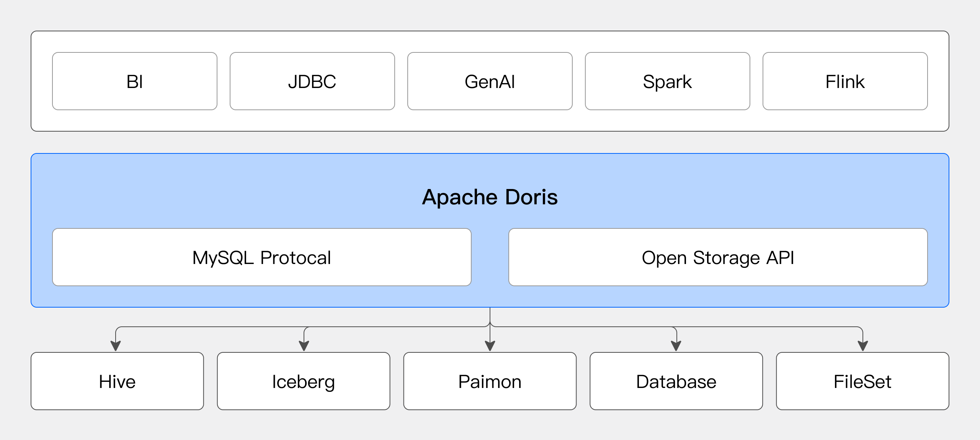Select the Paimon box
Screen dimensions: 980x440
(490, 381)
